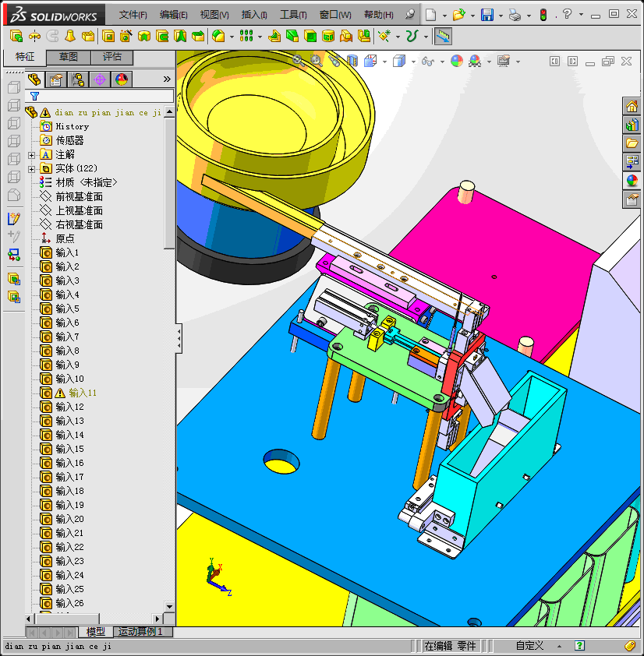
Task: Select the Rib tool
Action: coord(274,37)
